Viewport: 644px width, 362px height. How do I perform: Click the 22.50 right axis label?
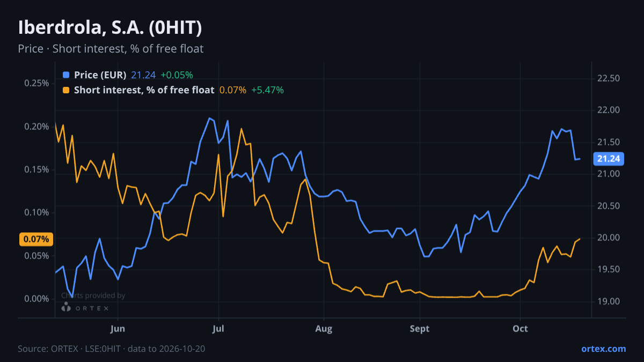tap(609, 78)
